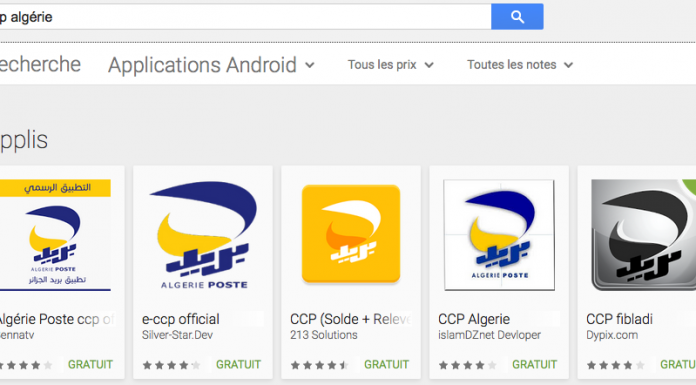Open the yellow CCP Solde app icon
Viewport: 696px width, 385px height.
click(351, 234)
